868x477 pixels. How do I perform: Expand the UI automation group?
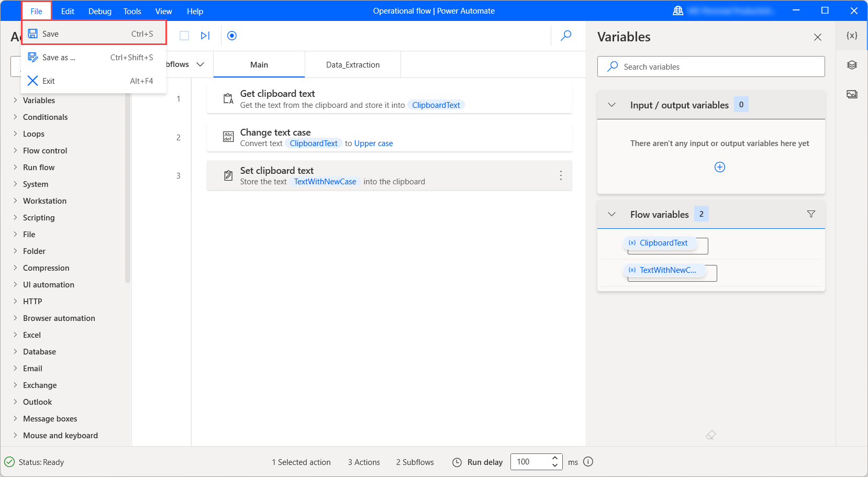point(15,284)
